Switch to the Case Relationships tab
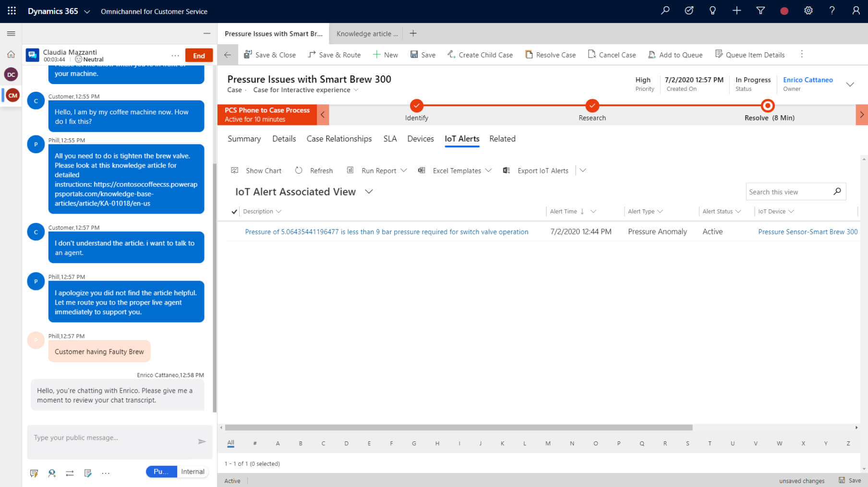Image resolution: width=868 pixels, height=487 pixels. pos(339,139)
